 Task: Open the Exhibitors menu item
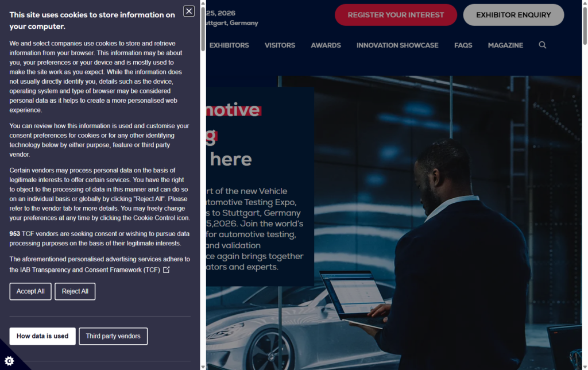[229, 45]
